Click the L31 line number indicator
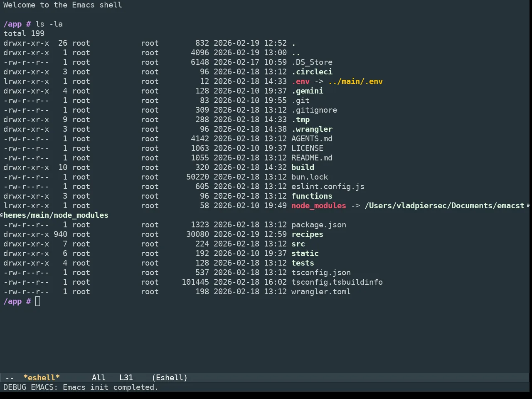This screenshot has height=399, width=532. click(x=126, y=378)
